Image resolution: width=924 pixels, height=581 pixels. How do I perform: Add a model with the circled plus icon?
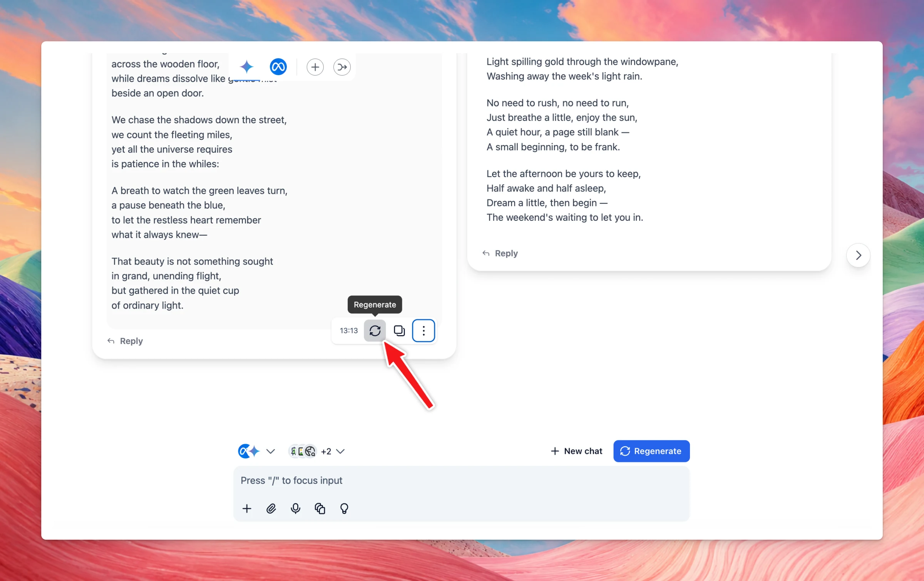point(315,67)
